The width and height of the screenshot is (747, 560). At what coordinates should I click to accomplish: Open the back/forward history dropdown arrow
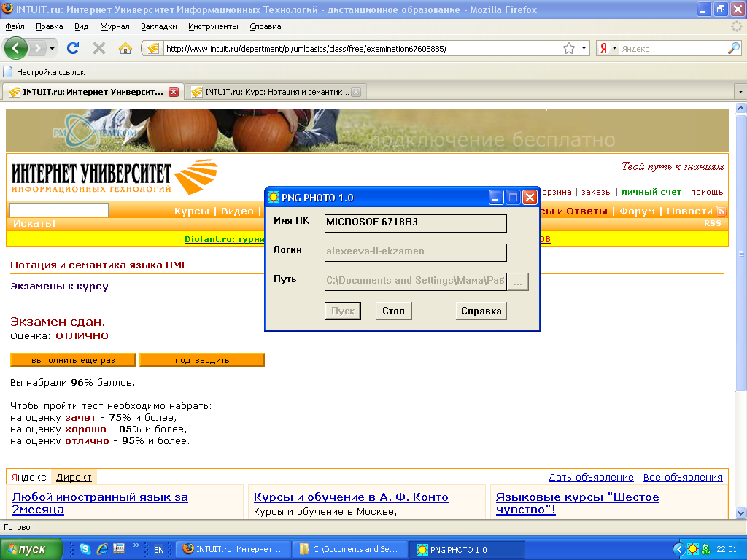click(x=52, y=49)
